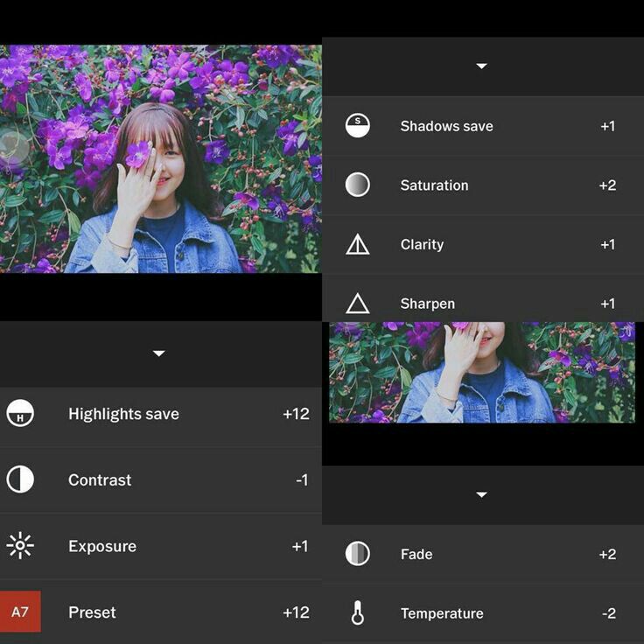Open the Saturation adjustment label
This screenshot has width=644, height=644.
pos(434,185)
